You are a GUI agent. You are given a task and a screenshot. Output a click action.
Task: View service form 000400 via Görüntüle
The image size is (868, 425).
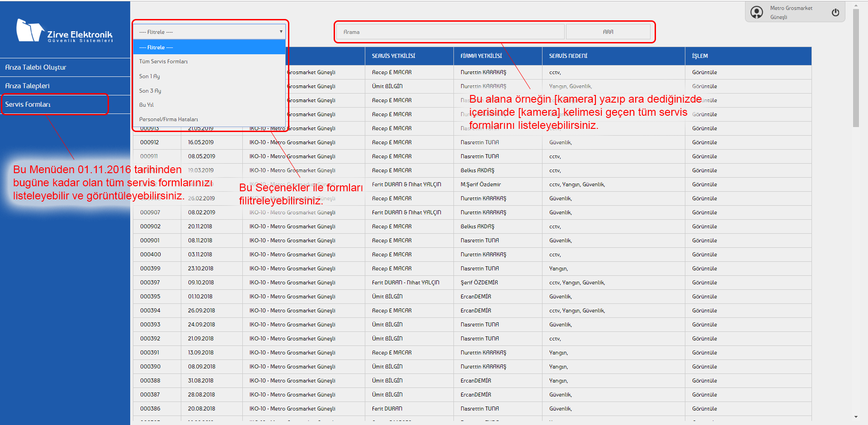704,255
